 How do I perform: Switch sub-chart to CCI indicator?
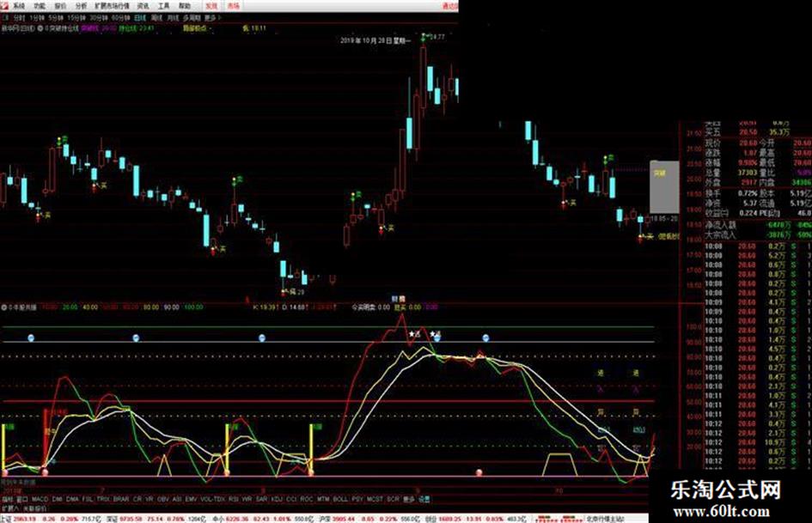tap(292, 499)
